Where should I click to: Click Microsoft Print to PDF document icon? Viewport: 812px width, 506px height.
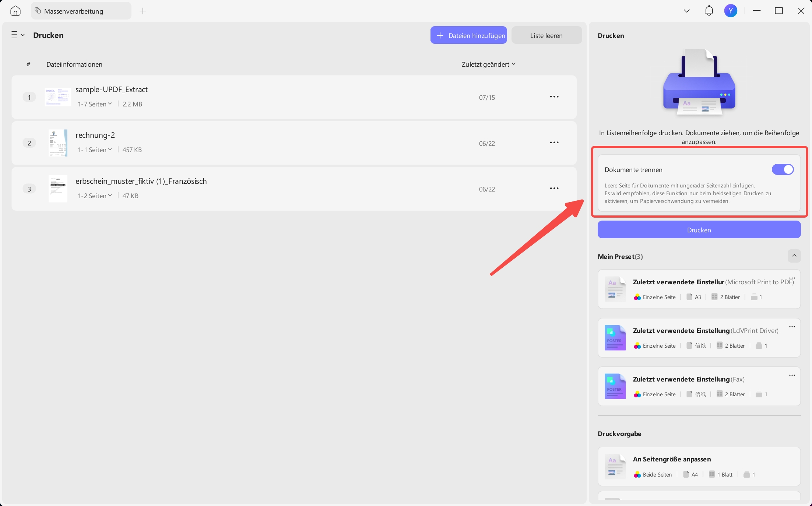pyautogui.click(x=615, y=289)
